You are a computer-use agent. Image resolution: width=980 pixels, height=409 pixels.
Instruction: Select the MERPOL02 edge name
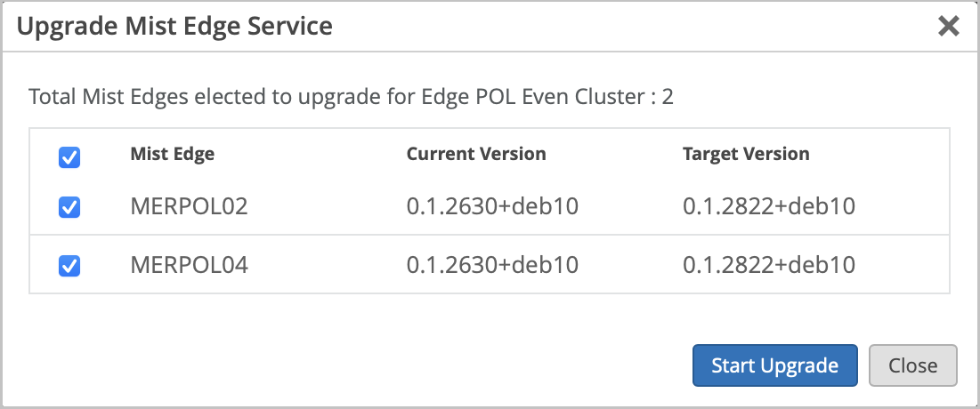(189, 207)
